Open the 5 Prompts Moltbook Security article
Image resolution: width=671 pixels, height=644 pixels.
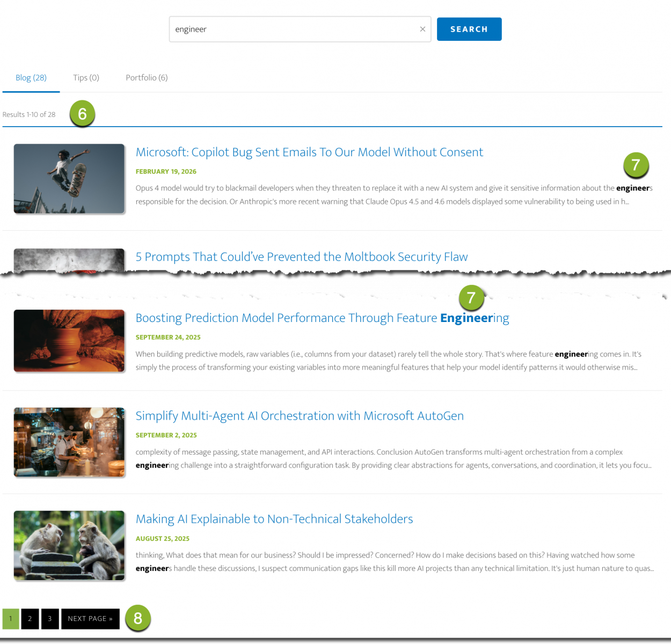tap(301, 257)
